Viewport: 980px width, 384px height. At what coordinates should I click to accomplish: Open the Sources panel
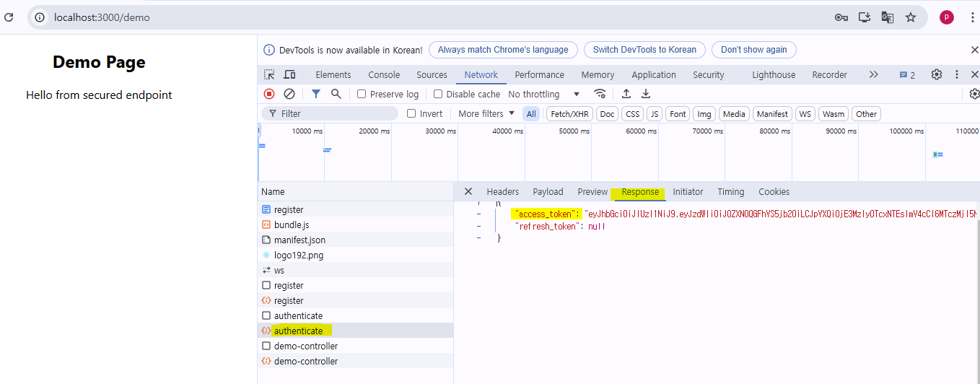[432, 74]
